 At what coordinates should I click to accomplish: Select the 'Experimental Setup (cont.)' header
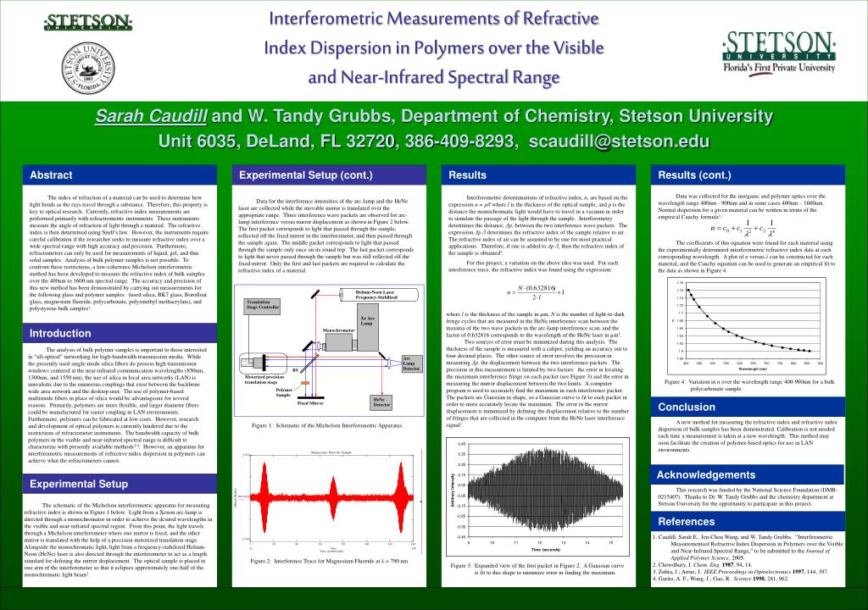coord(329,175)
